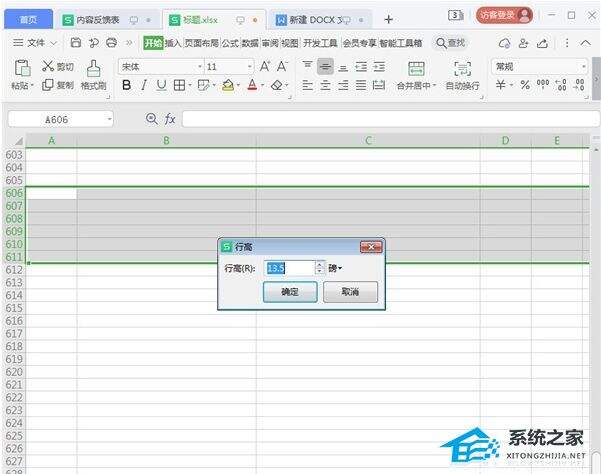Screen dimensions: 601x474
Task: Click the eraser clear-format icon
Action: pos(276,85)
